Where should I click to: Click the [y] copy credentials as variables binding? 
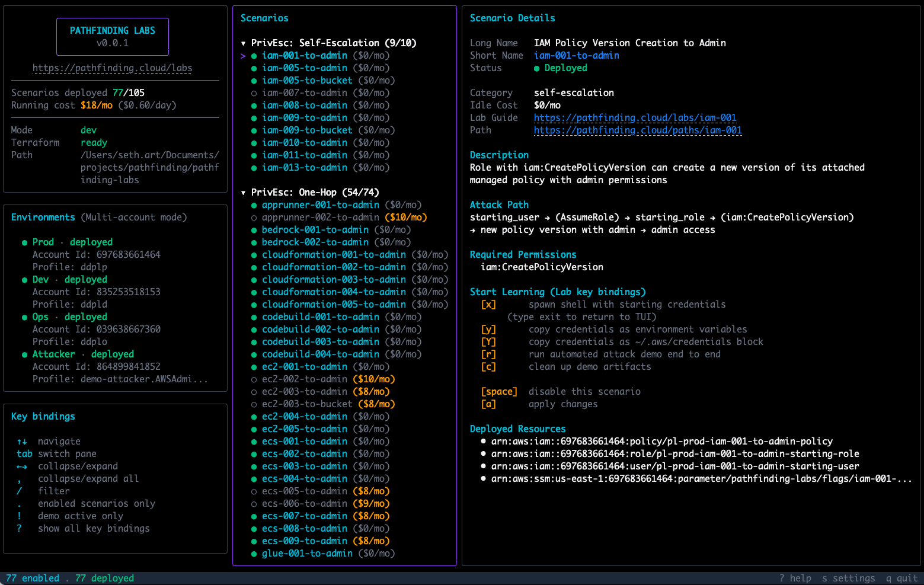pyautogui.click(x=488, y=330)
